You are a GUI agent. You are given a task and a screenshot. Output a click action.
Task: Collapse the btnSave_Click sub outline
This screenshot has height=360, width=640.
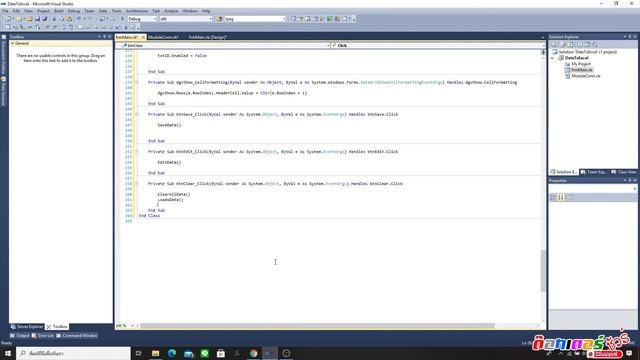pos(137,114)
